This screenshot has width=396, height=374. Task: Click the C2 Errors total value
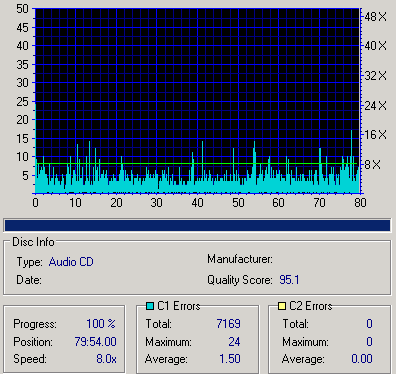[369, 324]
